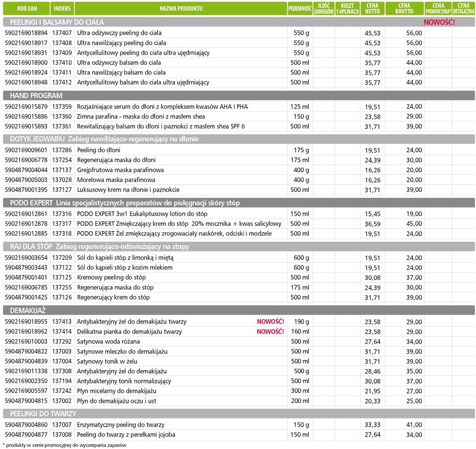Select Zimna parafina - maska do dłoni
This screenshot has height=449, width=476.
click(x=140, y=117)
